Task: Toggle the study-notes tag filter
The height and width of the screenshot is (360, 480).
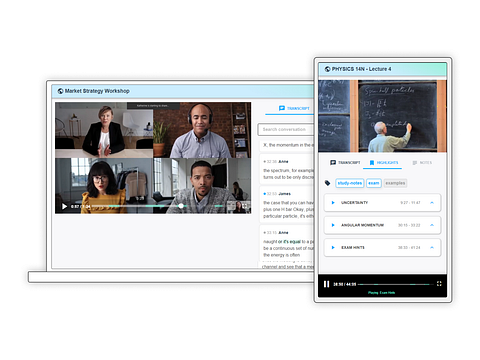Action: [x=350, y=183]
